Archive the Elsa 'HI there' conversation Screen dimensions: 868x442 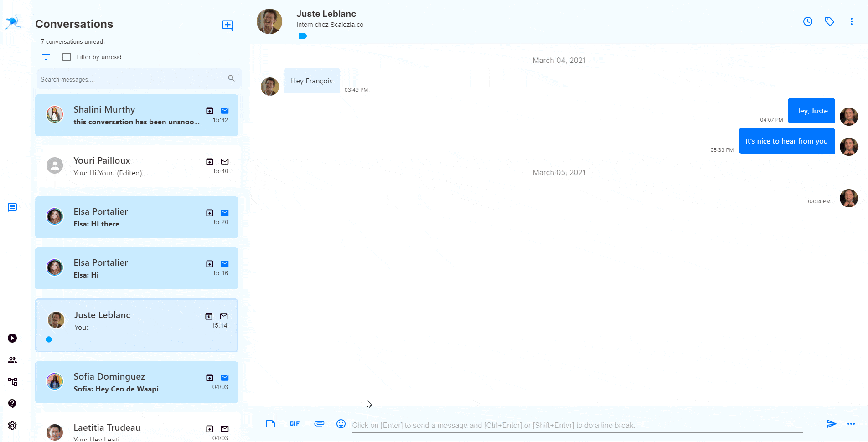pos(210,213)
